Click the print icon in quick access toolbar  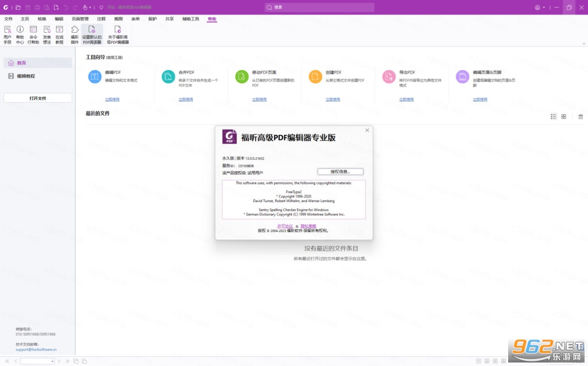click(x=37, y=7)
